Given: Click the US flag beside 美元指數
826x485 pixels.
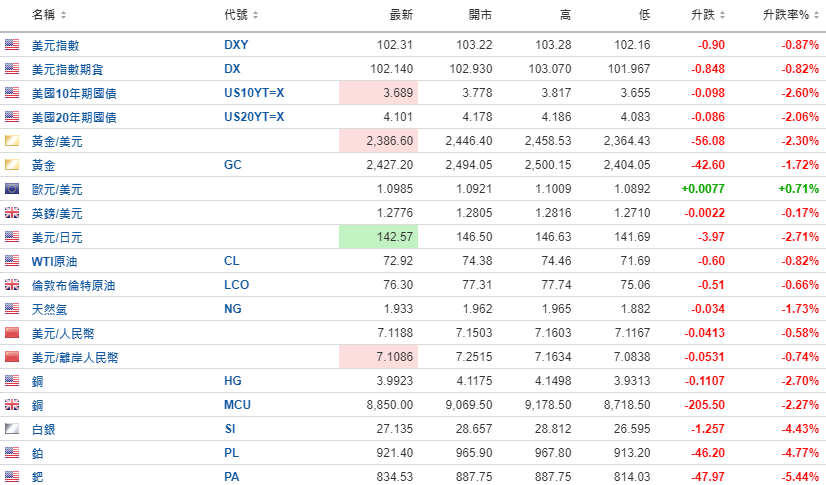Looking at the screenshot, I should click(12, 45).
